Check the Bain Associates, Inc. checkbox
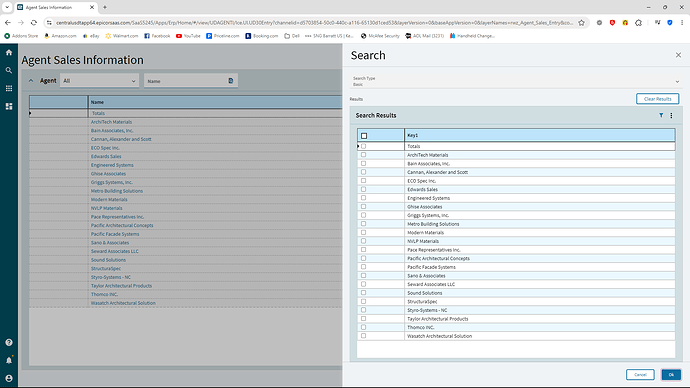The image size is (690, 388). click(363, 163)
